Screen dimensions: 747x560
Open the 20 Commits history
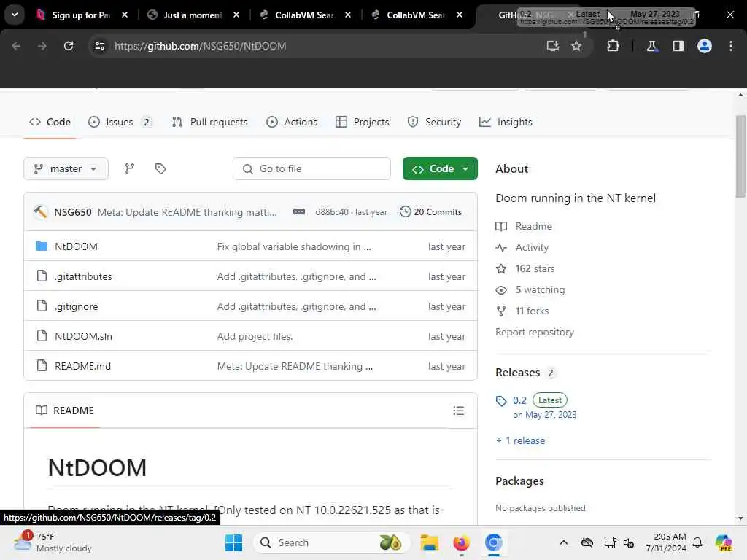[430, 212]
